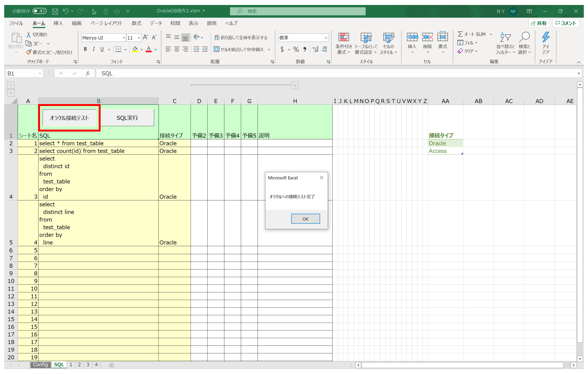This screenshot has height=374, width=588.
Task: Select the Access cell under 接続タイプ
Action: [x=445, y=151]
